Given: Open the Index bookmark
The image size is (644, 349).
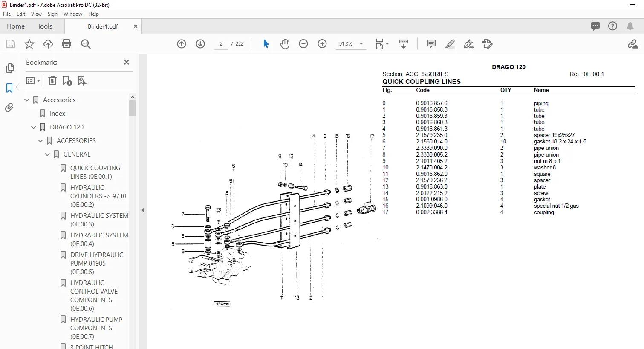Looking at the screenshot, I should (x=57, y=114).
